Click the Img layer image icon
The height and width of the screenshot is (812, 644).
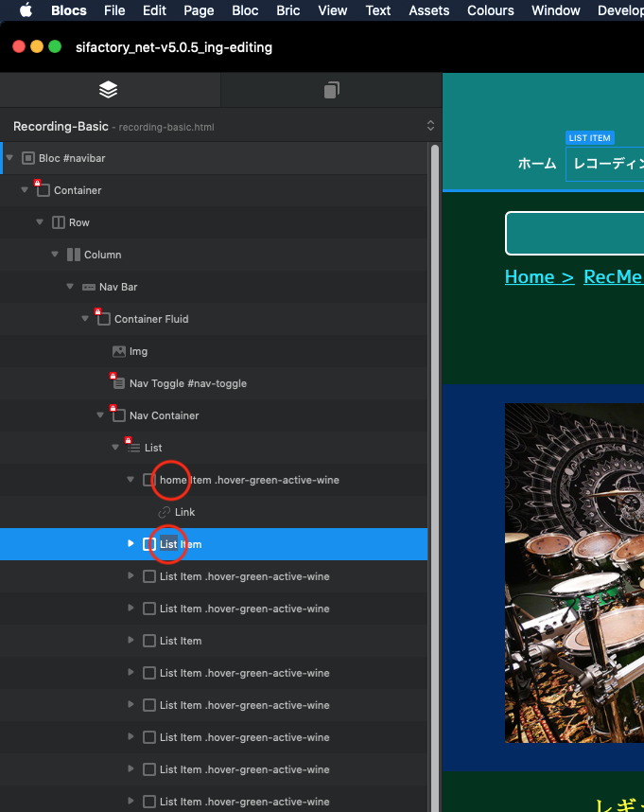coord(119,351)
